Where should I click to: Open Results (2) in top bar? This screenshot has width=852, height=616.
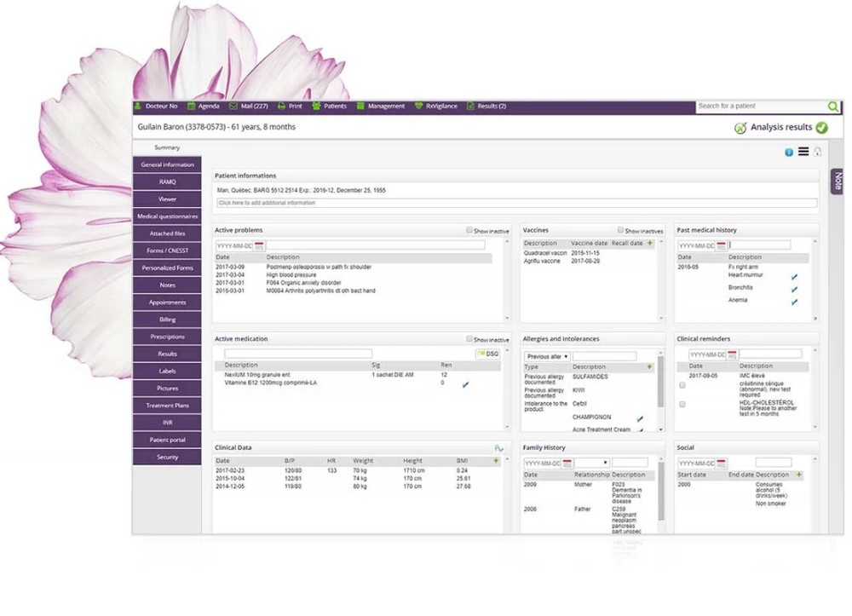tap(486, 107)
